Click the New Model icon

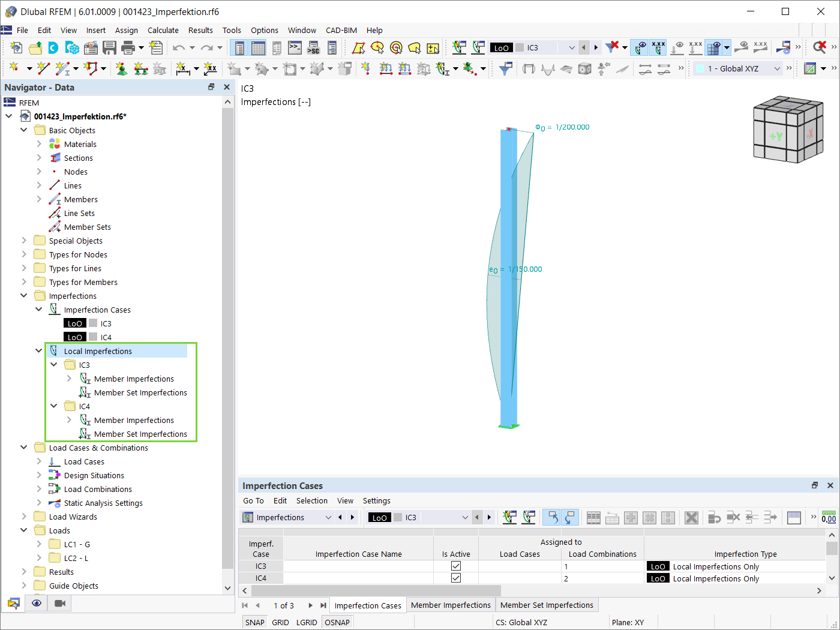[x=16, y=47]
